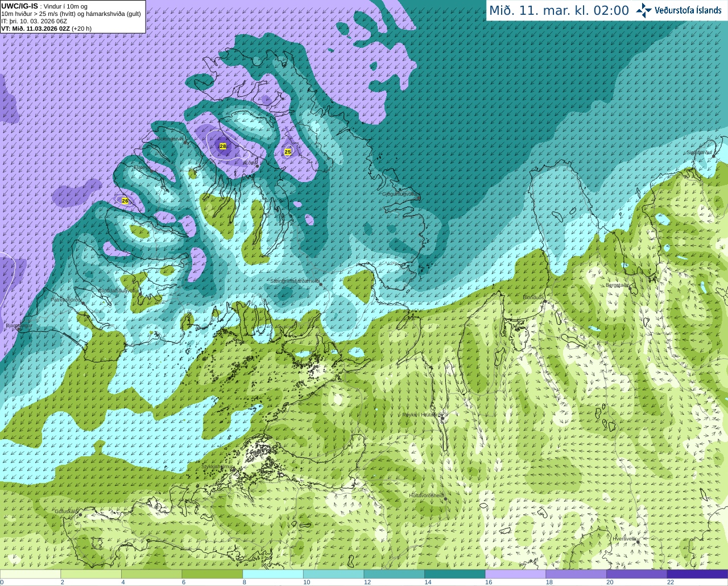Click the Bíldudalsflugvöllur place label
The height and width of the screenshot is (586, 728).
(118, 290)
